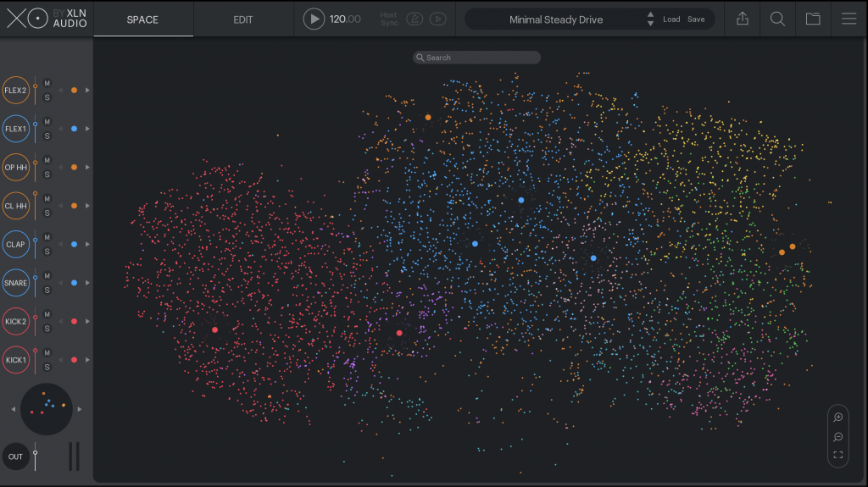868x487 pixels.
Task: Mute the FLEX2 channel
Action: [x=47, y=84]
